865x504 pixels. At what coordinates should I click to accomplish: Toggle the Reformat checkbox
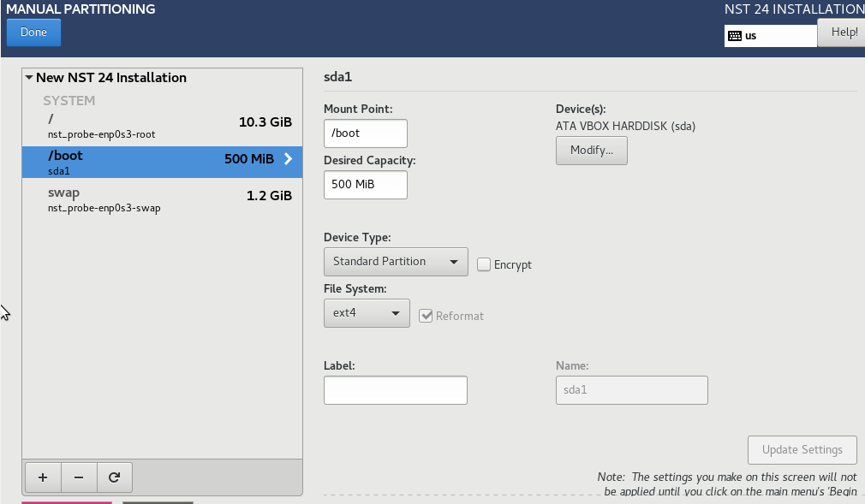tap(426, 316)
